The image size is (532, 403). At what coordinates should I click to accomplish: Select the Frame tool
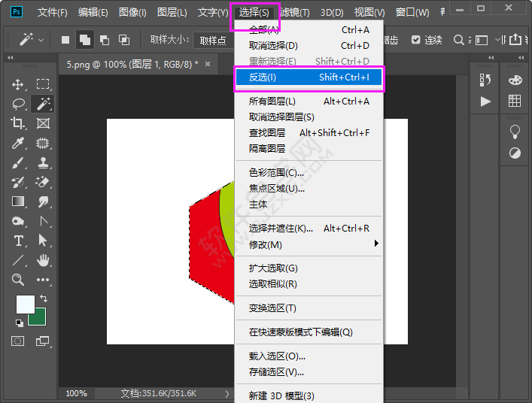43,123
